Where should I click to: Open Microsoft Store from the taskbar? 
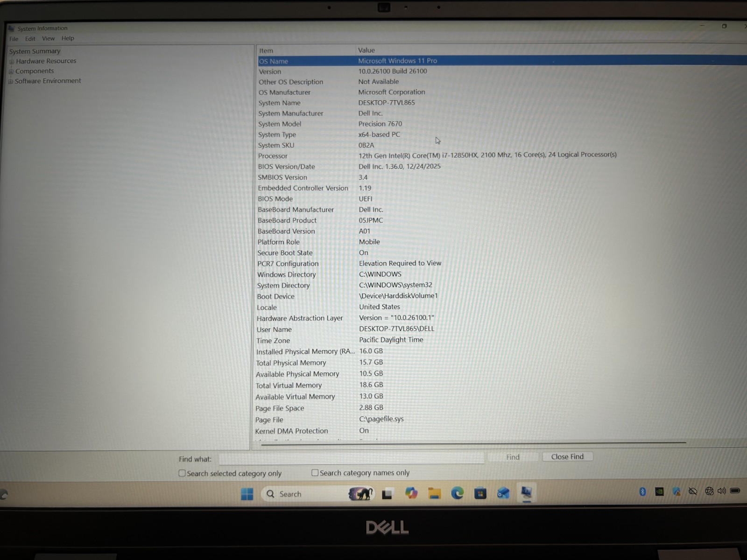pos(480,493)
